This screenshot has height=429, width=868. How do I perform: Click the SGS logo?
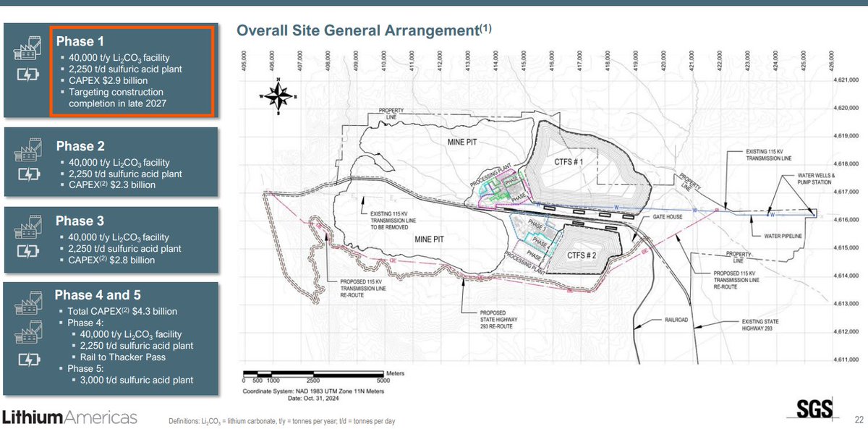(814, 408)
